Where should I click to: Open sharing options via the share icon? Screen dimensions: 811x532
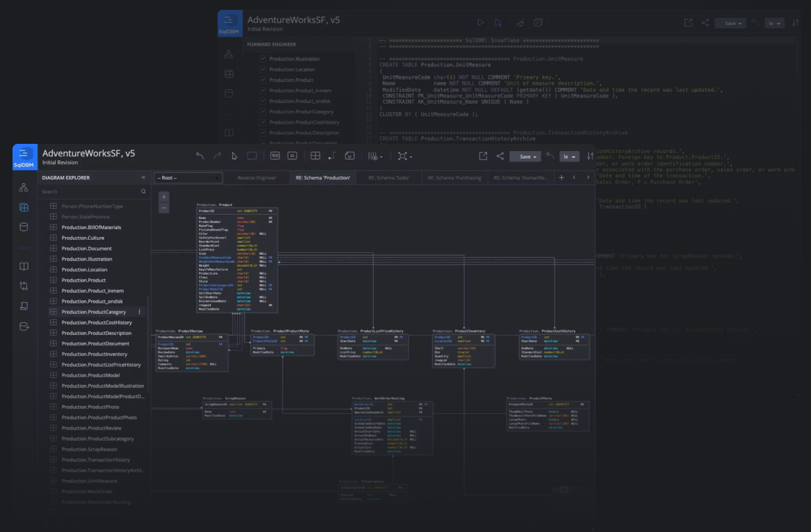pos(499,156)
